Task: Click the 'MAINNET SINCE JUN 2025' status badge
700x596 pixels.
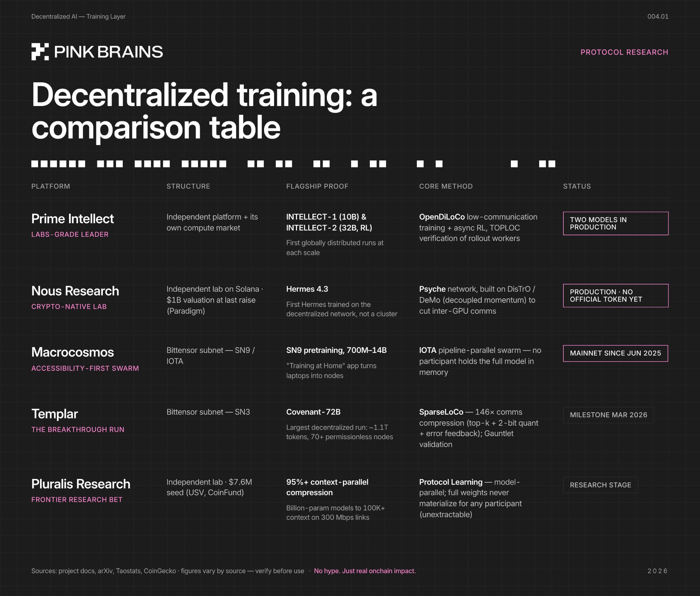Action: 615,353
